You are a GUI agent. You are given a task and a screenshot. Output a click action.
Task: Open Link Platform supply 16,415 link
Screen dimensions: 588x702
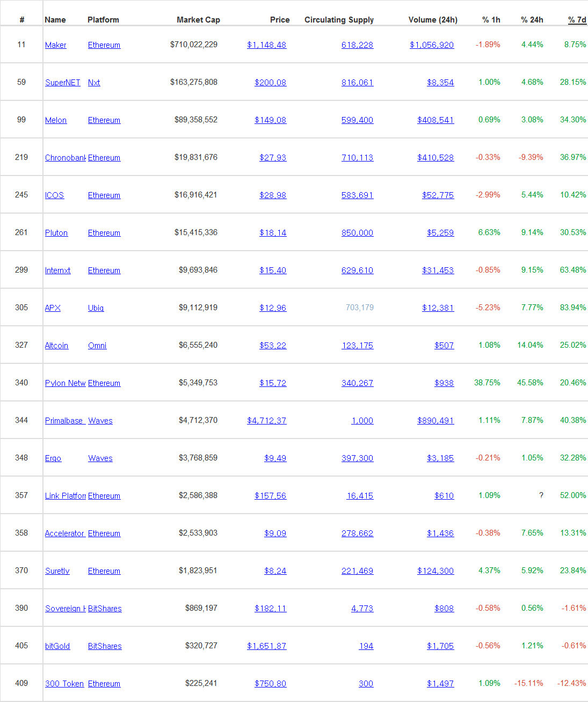pyautogui.click(x=360, y=496)
